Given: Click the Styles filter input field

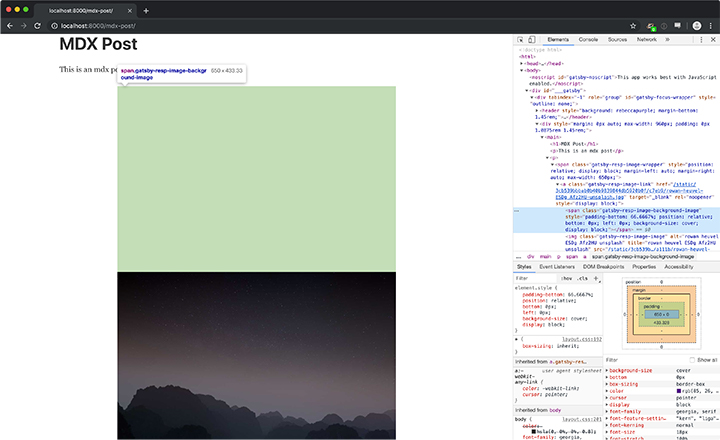Looking at the screenshot, I should pos(534,278).
